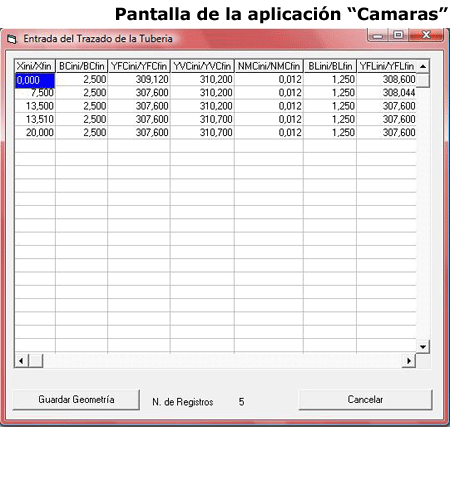Minimize the Entrada del Trazado window
Image resolution: width=450 pixels, height=500 pixels.
(x=378, y=35)
